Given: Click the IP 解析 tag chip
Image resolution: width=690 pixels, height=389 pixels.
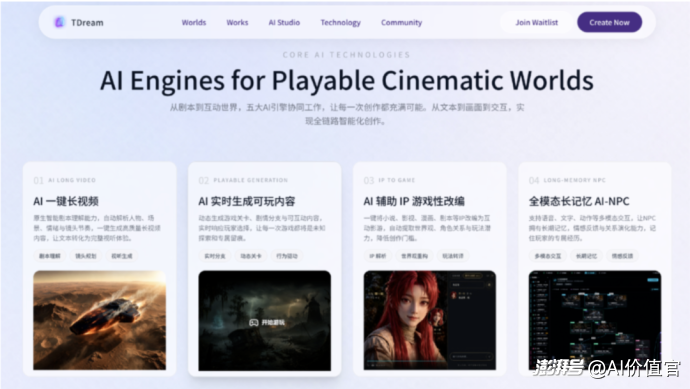Looking at the screenshot, I should (378, 256).
